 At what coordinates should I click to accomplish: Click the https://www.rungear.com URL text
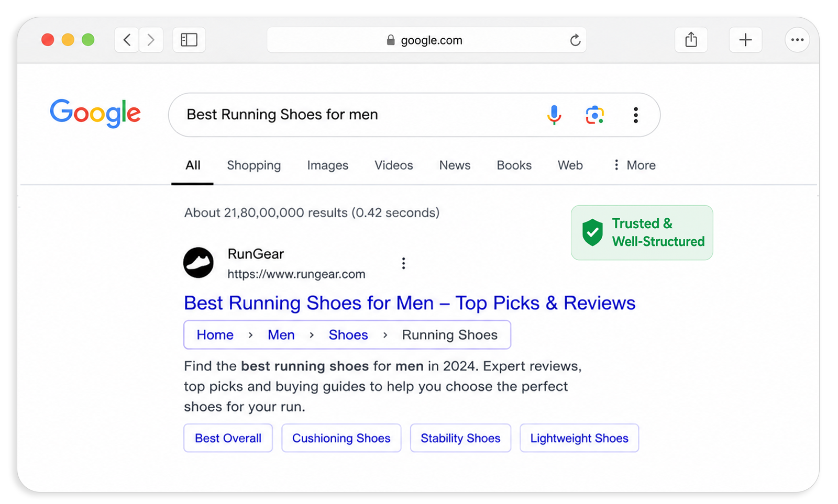[x=296, y=274]
